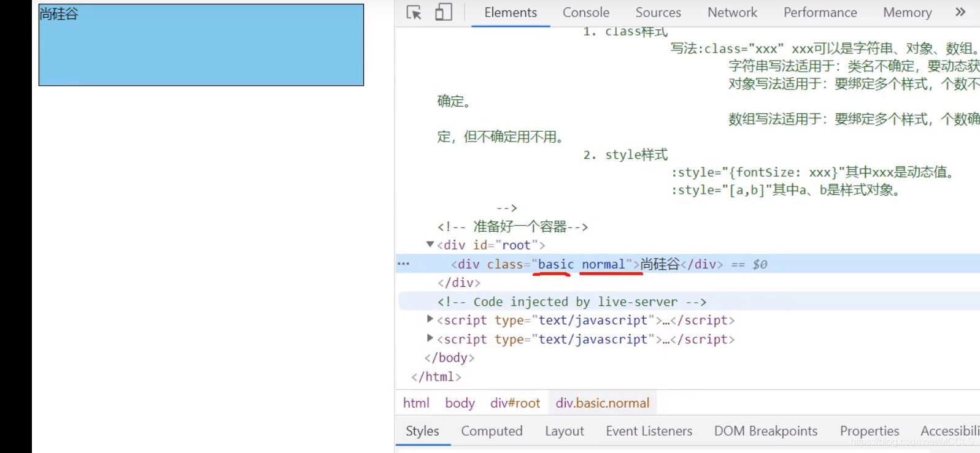980x453 pixels.
Task: Open the Memory tab
Action: pos(907,12)
